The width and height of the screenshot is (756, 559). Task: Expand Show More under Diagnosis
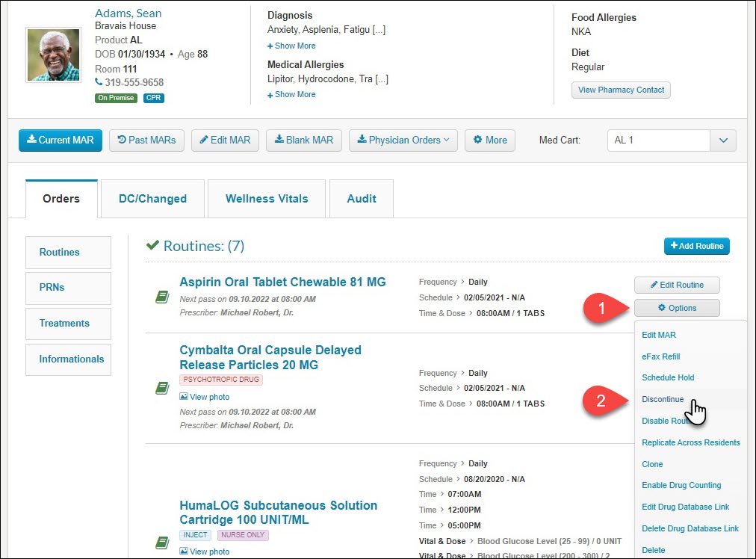pyautogui.click(x=291, y=46)
